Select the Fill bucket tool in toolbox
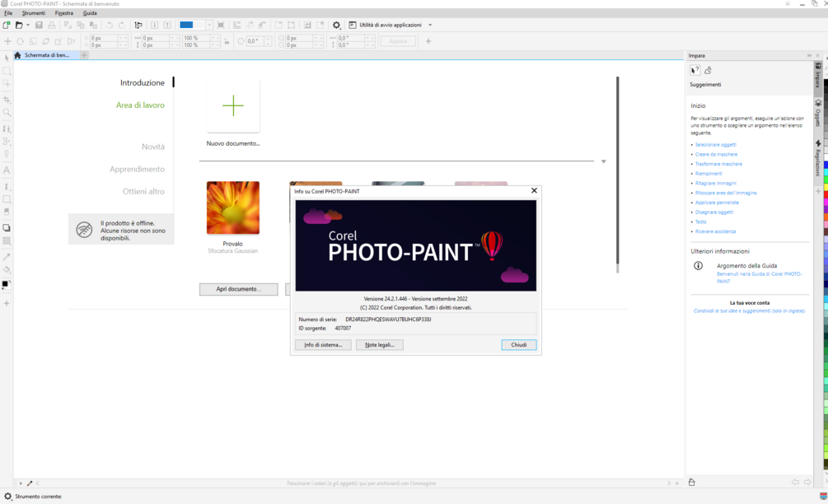This screenshot has height=504, width=828. click(7, 269)
